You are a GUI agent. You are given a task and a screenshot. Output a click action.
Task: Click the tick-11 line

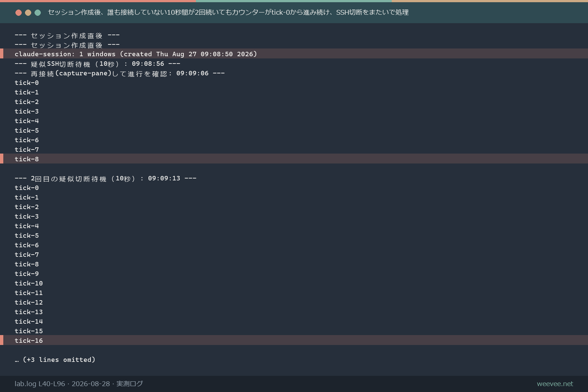point(29,293)
